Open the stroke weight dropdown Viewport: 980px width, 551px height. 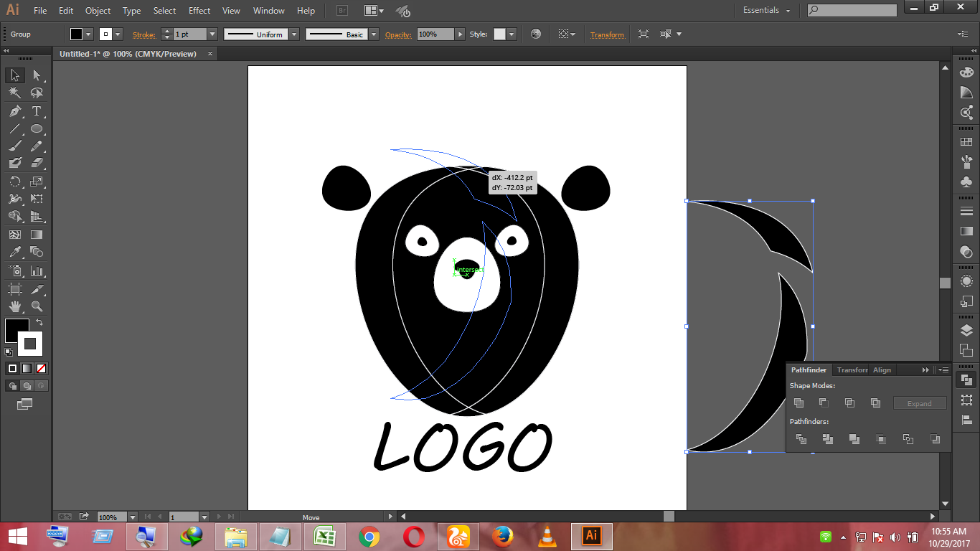pos(212,34)
